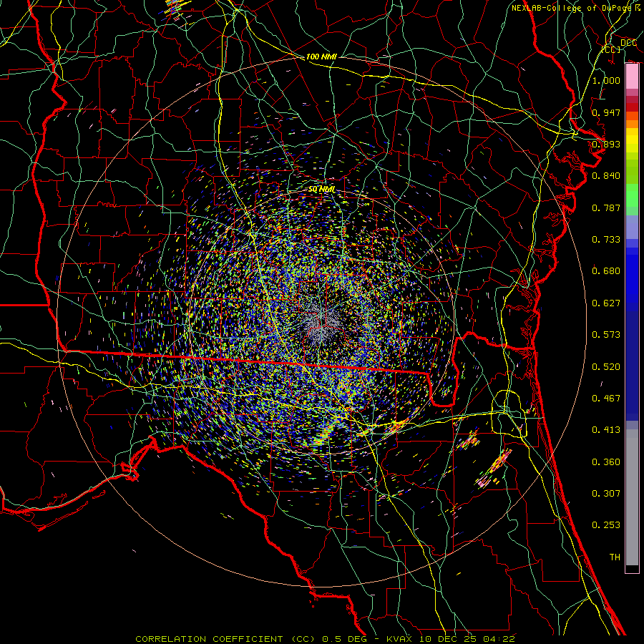Select the 0.573 legend value
The image size is (644, 644).
click(x=606, y=335)
